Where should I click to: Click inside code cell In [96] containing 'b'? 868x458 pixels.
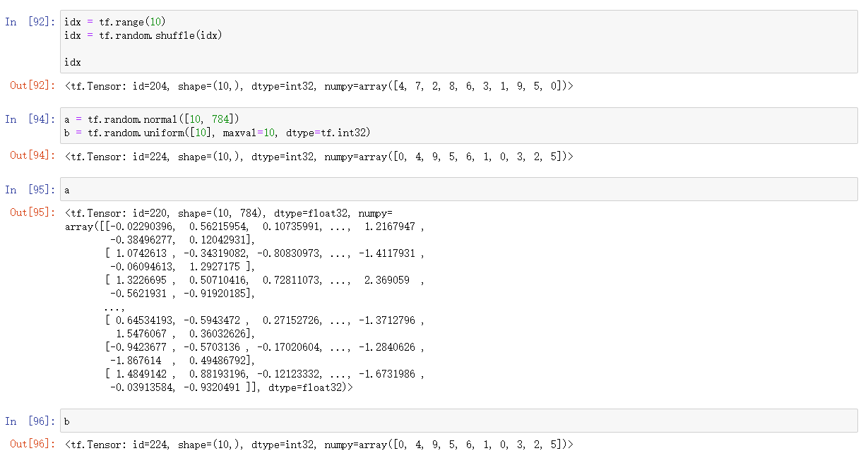click(459, 421)
